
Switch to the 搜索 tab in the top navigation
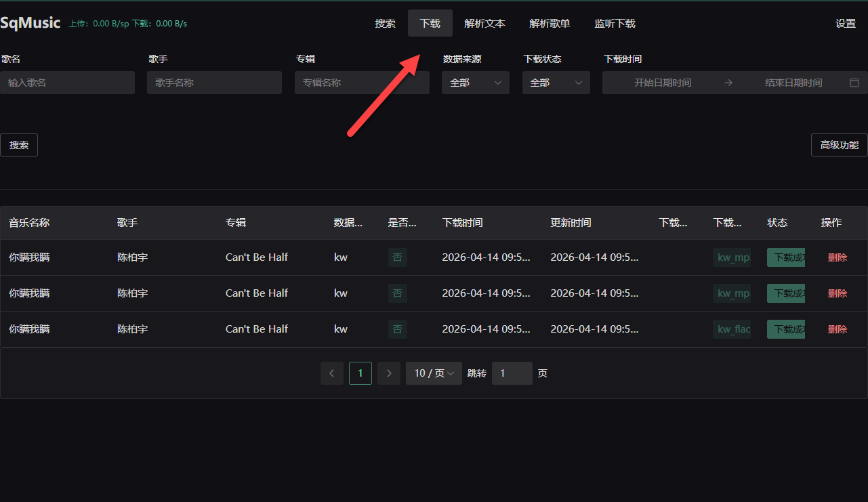pyautogui.click(x=386, y=23)
